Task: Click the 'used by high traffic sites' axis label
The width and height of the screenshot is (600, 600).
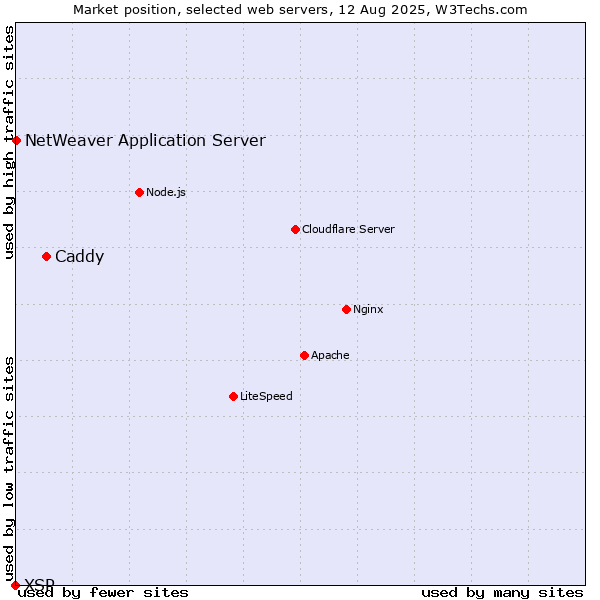Action: pyautogui.click(x=9, y=142)
